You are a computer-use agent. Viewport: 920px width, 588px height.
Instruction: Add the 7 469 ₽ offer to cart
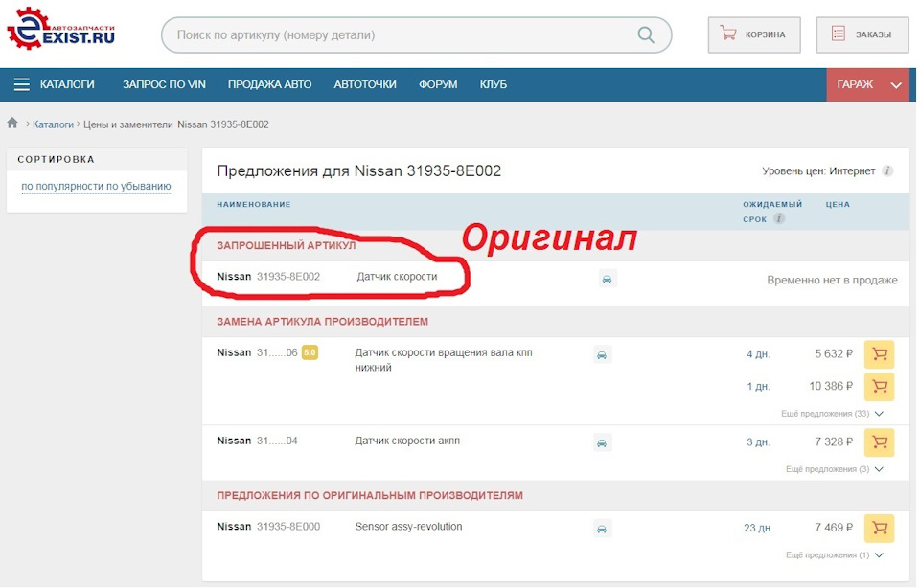pos(879,529)
